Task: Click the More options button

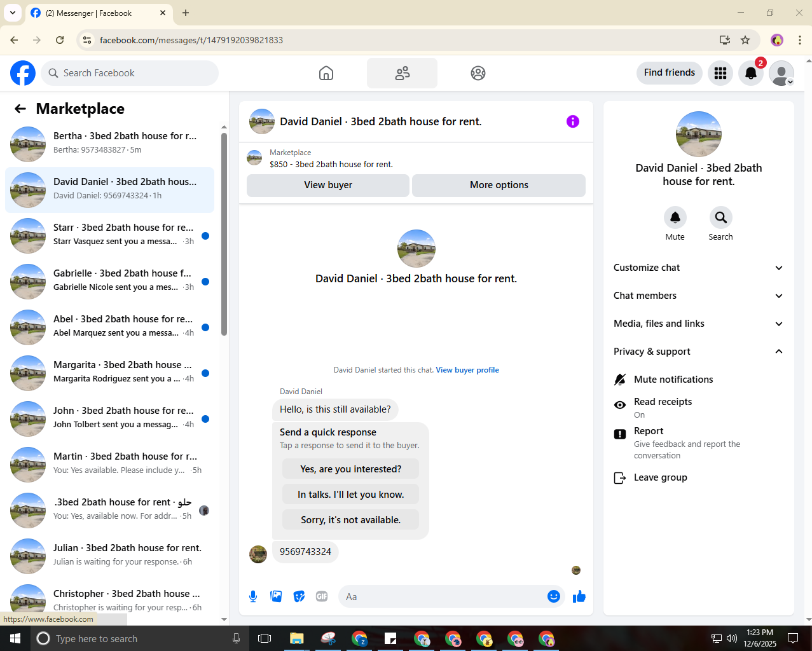Action: point(499,185)
